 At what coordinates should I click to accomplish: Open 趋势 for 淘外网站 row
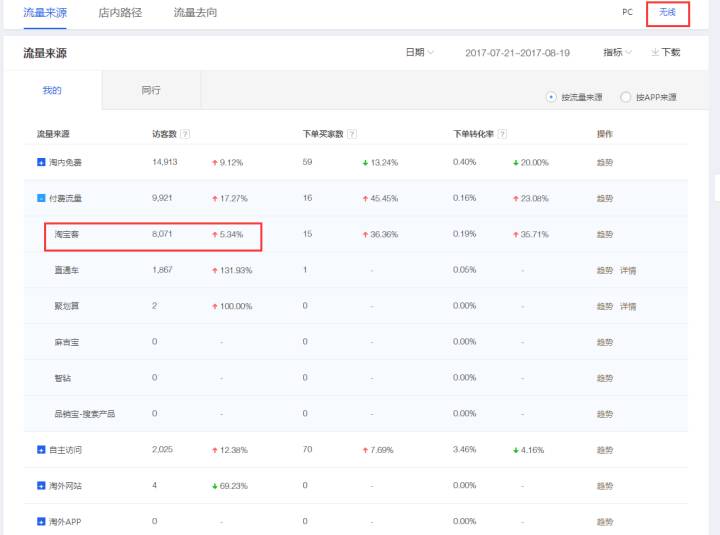click(605, 486)
